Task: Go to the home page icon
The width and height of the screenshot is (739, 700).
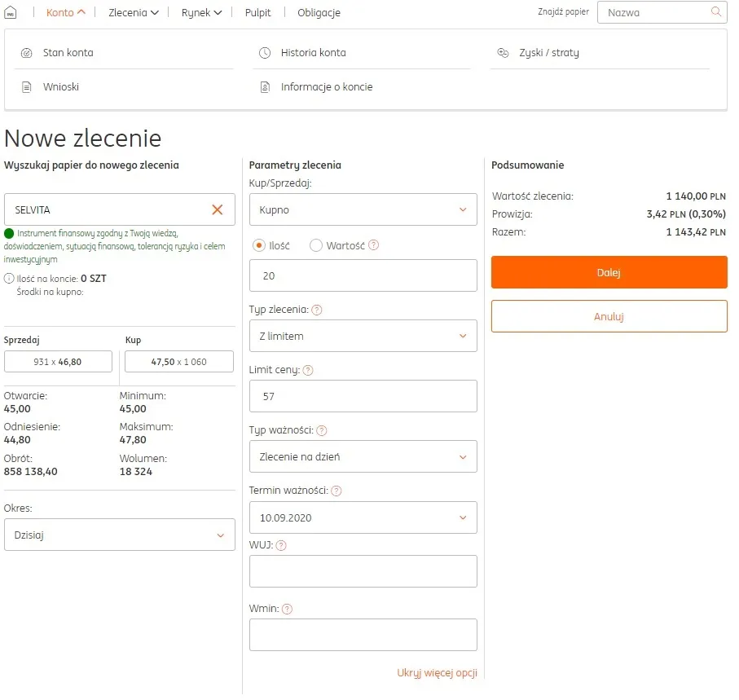Action: point(11,13)
